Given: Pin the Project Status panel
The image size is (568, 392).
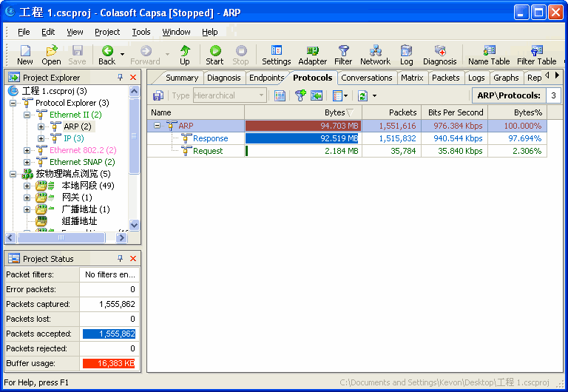Looking at the screenshot, I should click(121, 258).
